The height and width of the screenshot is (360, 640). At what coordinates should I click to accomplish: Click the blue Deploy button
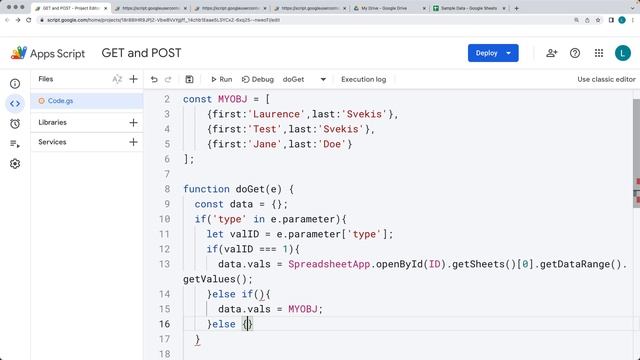493,53
